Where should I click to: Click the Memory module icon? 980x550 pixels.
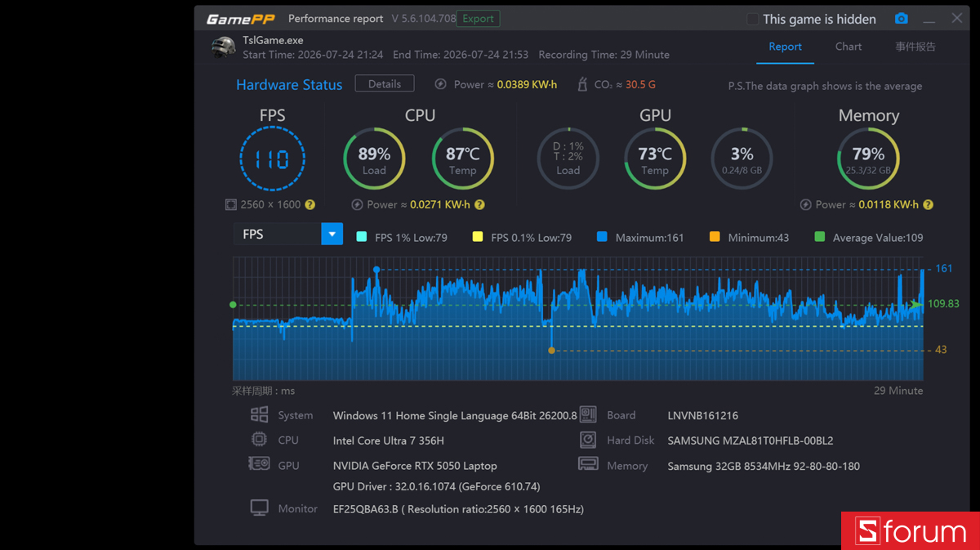click(x=588, y=464)
